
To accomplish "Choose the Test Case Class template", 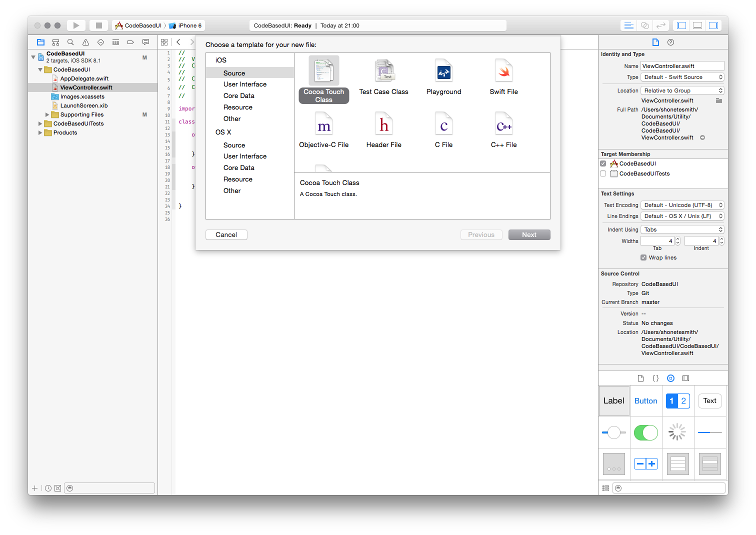I will (384, 77).
